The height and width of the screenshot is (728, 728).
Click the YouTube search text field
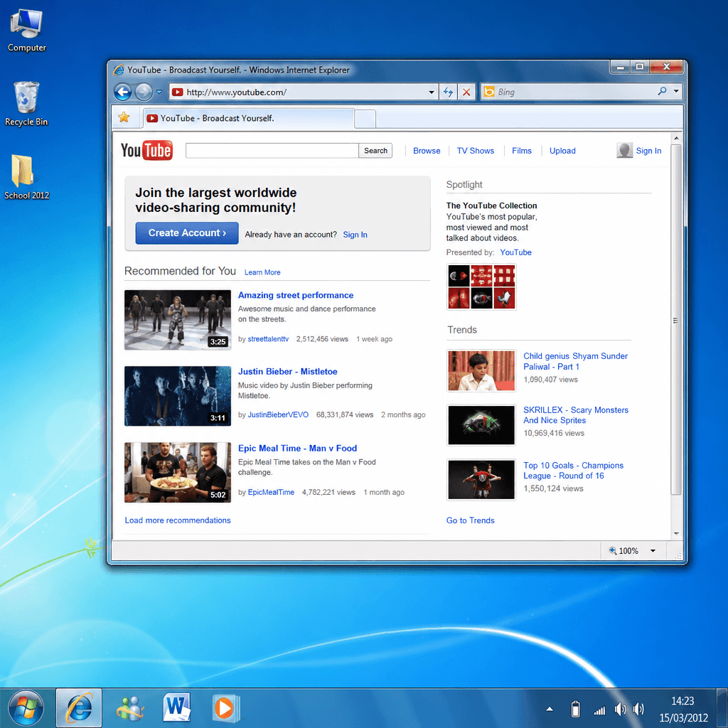click(272, 151)
